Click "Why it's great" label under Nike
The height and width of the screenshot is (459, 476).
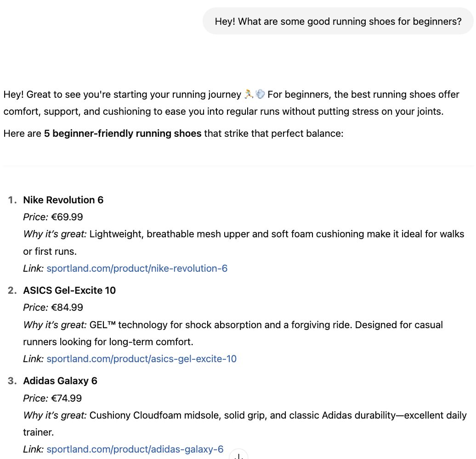point(55,234)
